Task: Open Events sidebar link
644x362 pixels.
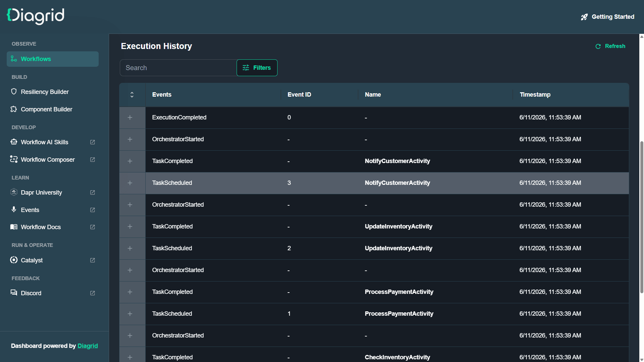Action: [53, 210]
